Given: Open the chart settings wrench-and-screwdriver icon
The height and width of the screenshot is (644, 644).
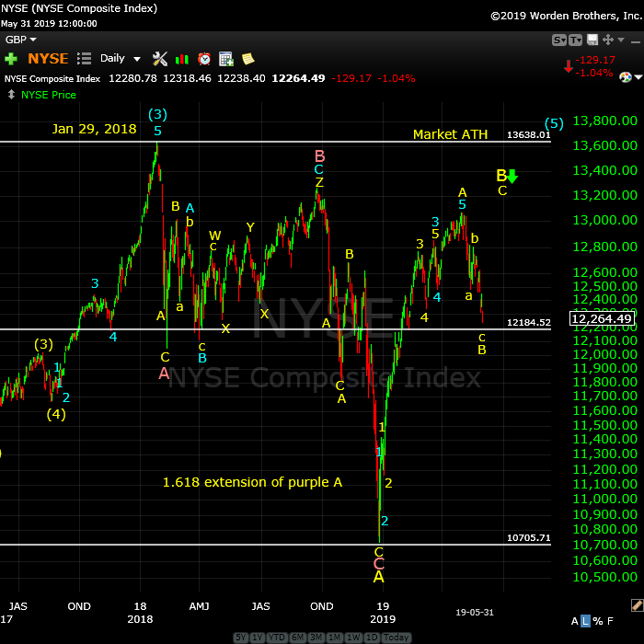Looking at the screenshot, I should click(x=160, y=59).
